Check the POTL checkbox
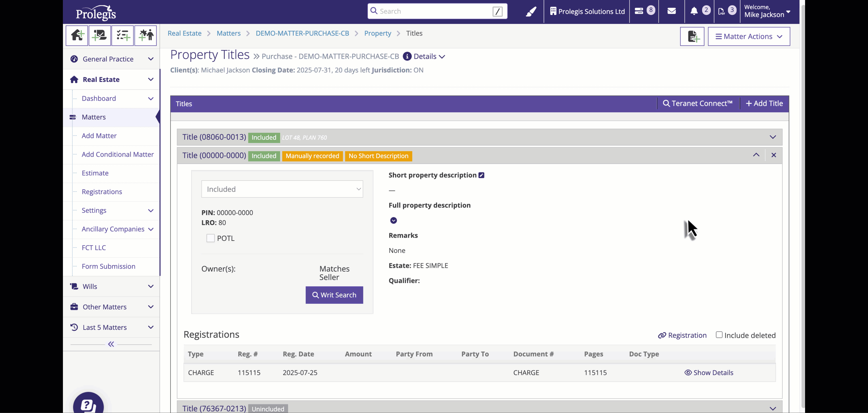 (x=210, y=238)
